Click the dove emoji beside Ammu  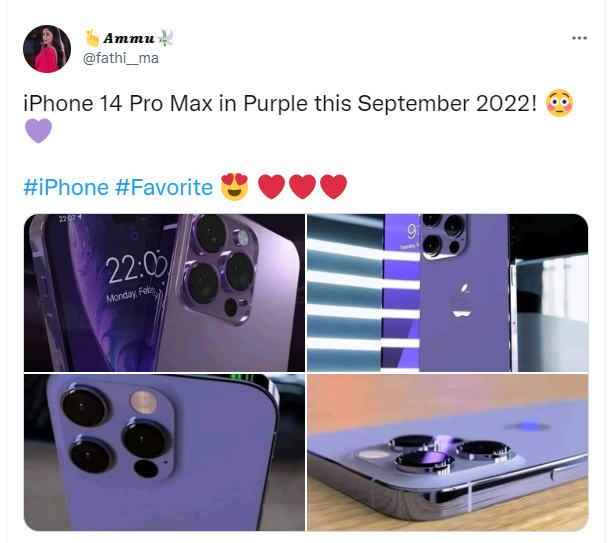(x=165, y=38)
